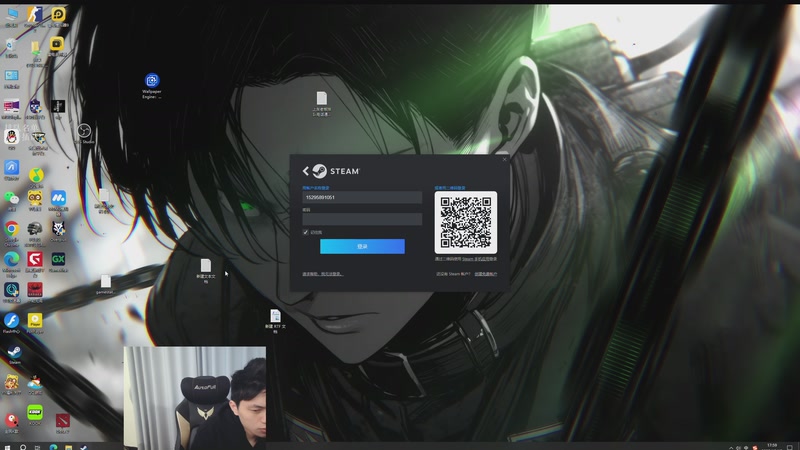
Task: Click the create free account link
Action: pos(486,274)
